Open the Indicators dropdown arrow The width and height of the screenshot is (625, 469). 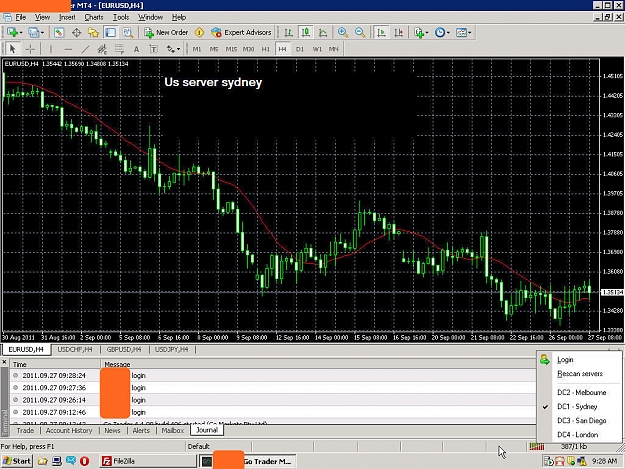tap(427, 33)
